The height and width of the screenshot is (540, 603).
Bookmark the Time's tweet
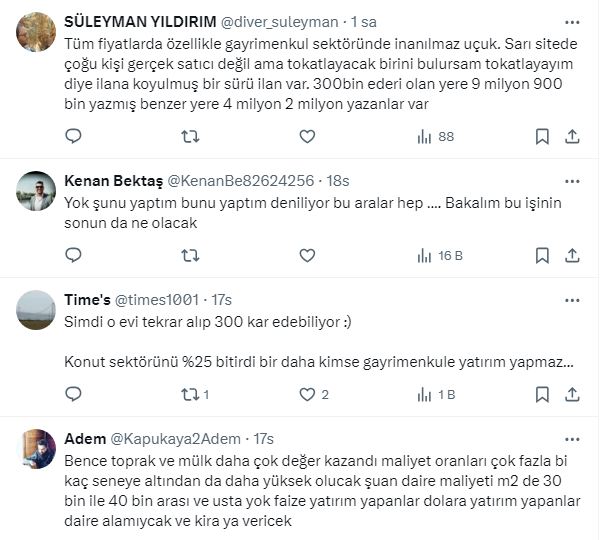[541, 394]
